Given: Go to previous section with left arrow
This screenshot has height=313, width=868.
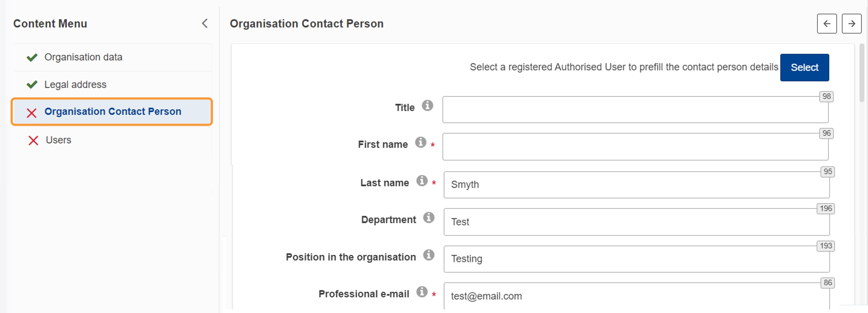Looking at the screenshot, I should 826,24.
